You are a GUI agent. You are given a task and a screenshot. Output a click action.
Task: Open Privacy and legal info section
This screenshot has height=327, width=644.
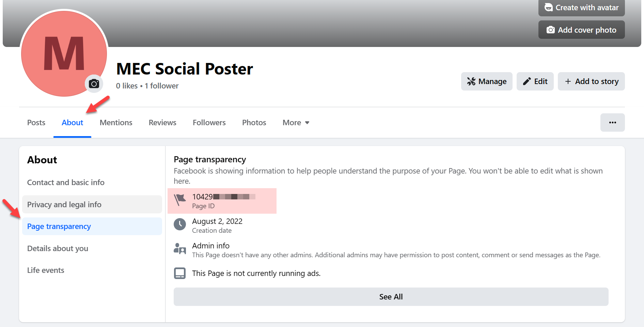[x=64, y=205]
